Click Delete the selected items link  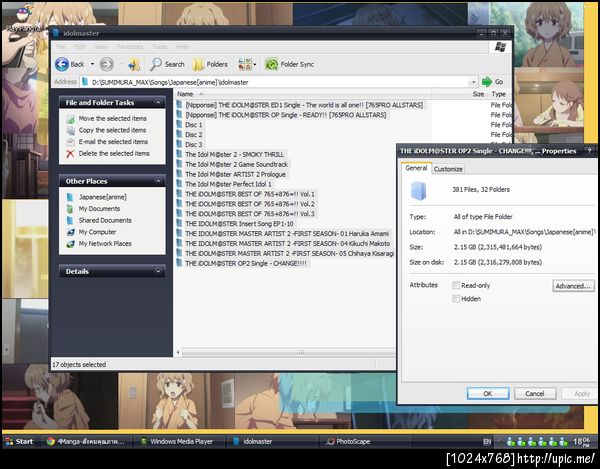[114, 153]
